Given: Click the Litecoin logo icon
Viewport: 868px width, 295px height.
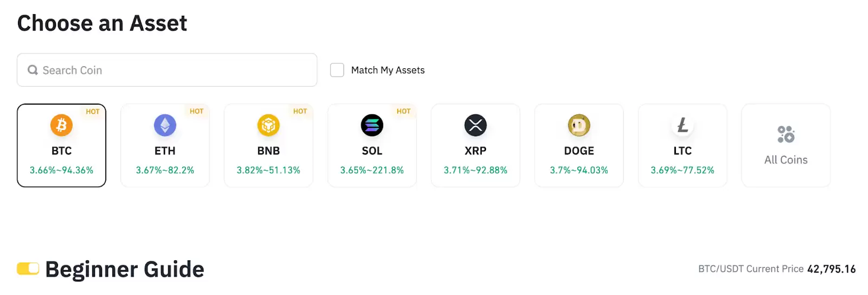Looking at the screenshot, I should 682,125.
